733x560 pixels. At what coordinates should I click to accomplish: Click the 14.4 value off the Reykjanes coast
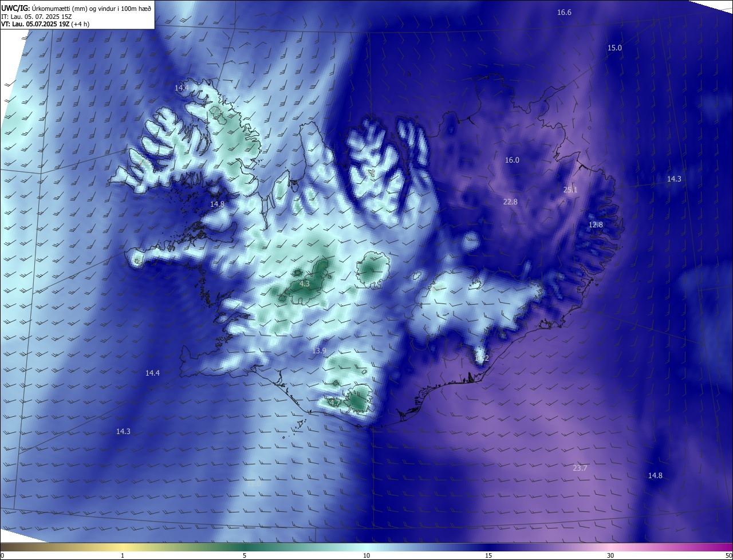pos(152,373)
